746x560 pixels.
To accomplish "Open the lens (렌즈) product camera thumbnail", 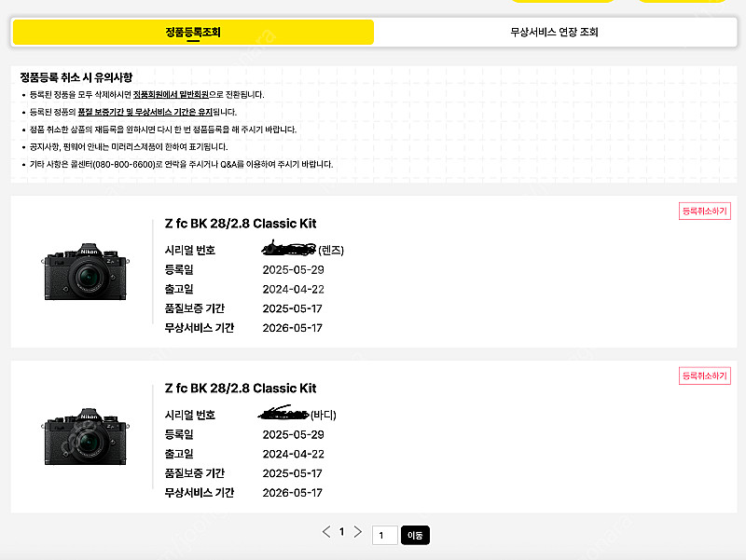I will 86,271.
